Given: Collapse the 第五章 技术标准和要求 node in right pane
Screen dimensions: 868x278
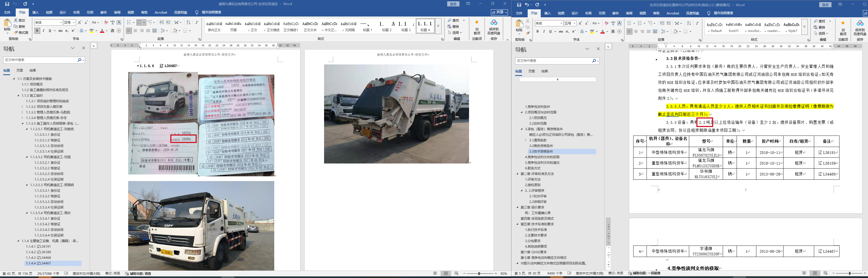Looking at the screenshot, I should click(518, 224).
